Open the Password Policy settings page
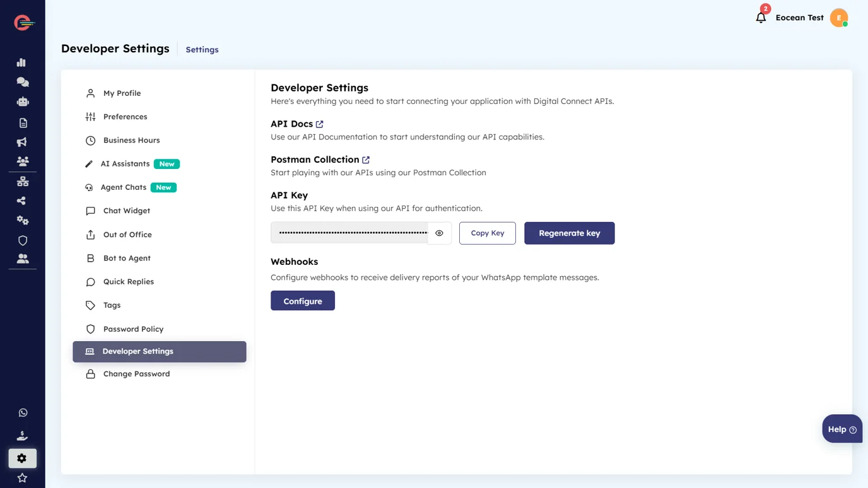 (x=133, y=329)
